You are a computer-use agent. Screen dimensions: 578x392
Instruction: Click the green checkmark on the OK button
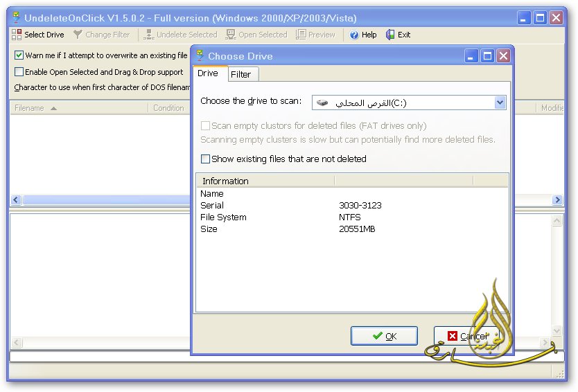pos(378,336)
